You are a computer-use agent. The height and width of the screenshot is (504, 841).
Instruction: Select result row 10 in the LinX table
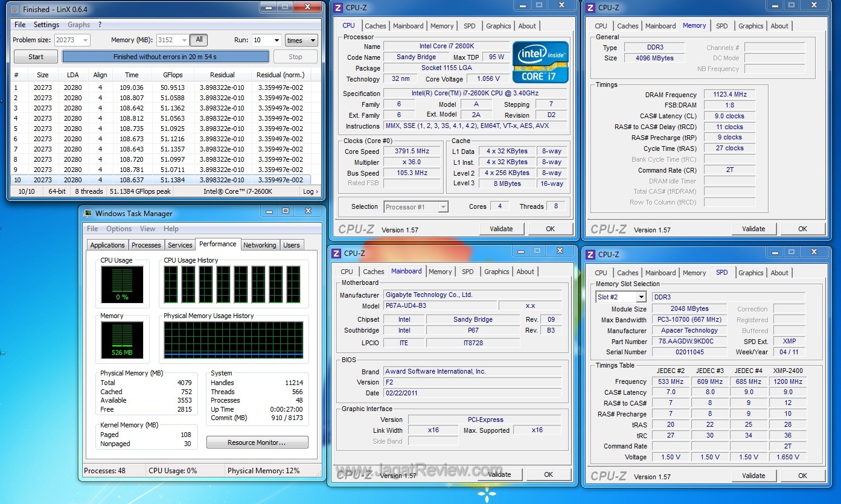(x=160, y=180)
